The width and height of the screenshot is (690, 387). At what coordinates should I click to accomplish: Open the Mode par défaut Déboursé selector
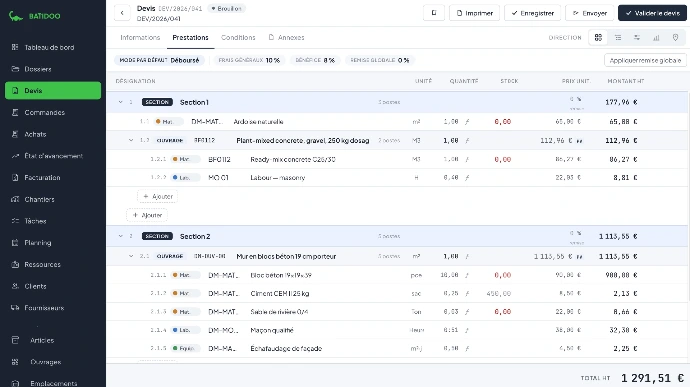tap(159, 60)
